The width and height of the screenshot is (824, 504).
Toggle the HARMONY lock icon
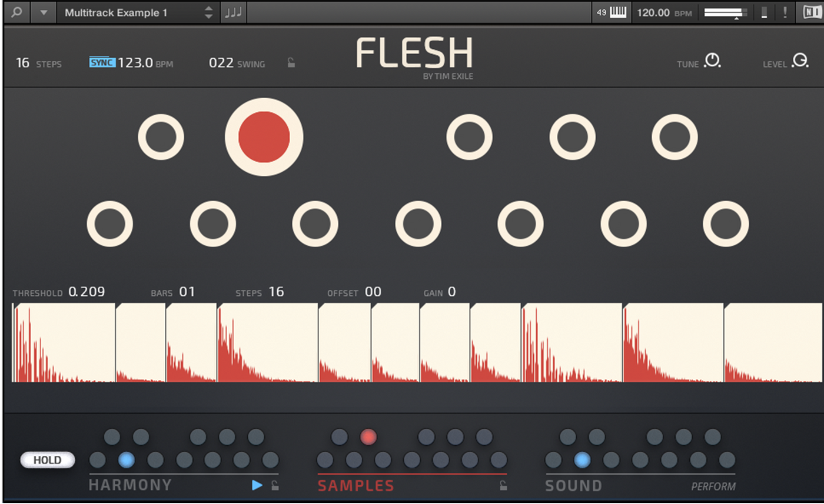pos(275,485)
